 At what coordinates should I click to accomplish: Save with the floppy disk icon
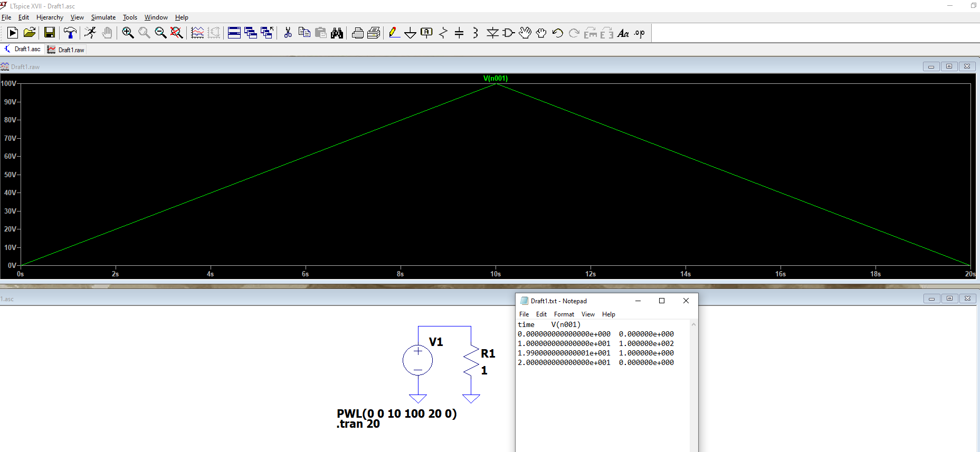tap(50, 33)
